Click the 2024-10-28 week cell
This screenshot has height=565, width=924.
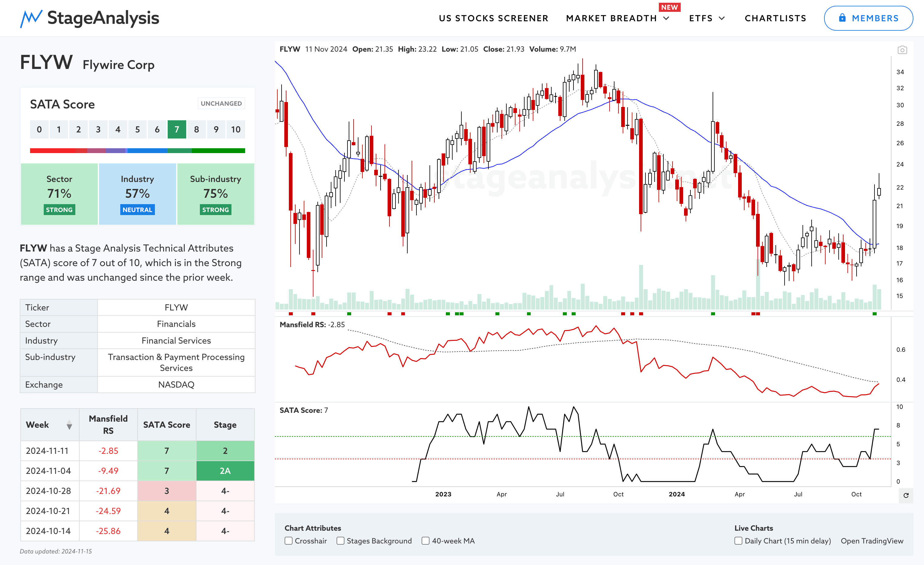tap(50, 491)
